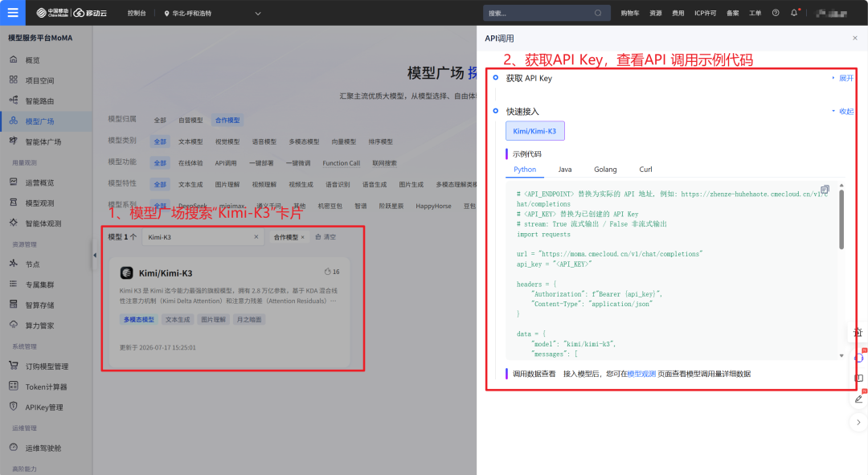Click the Kimi/Kimi-K3 model chip in 快速接入
This screenshot has width=868, height=475.
point(534,131)
